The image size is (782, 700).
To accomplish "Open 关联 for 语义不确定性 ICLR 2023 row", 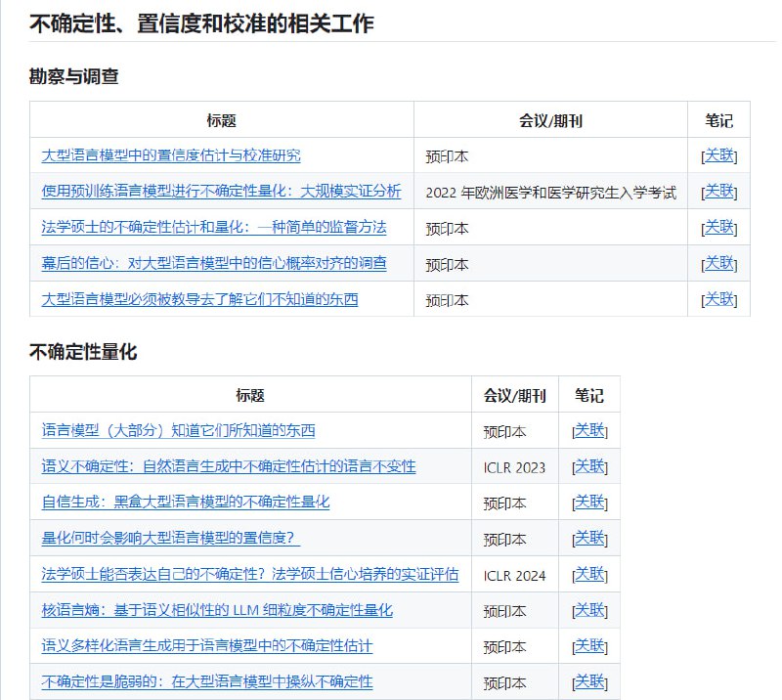I will tap(590, 466).
